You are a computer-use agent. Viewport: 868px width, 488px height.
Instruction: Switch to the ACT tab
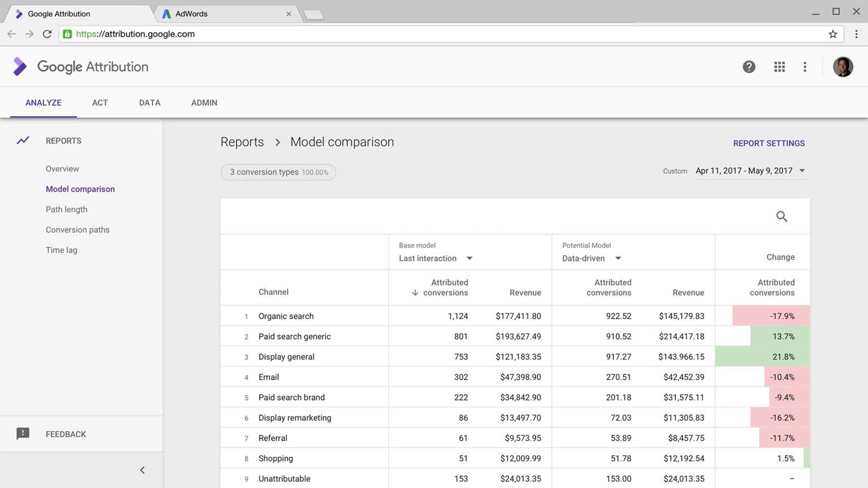pyautogui.click(x=100, y=102)
